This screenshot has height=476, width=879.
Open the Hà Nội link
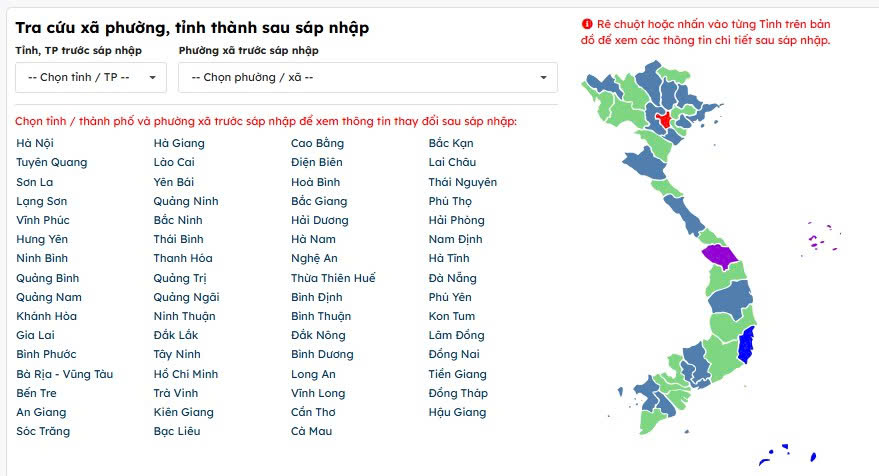tap(35, 144)
